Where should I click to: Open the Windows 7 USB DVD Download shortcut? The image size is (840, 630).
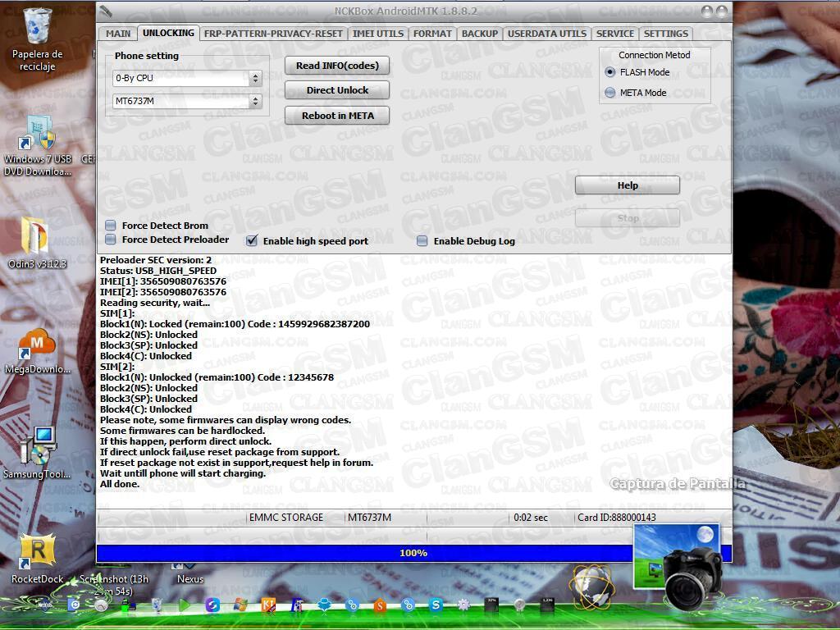click(38, 144)
